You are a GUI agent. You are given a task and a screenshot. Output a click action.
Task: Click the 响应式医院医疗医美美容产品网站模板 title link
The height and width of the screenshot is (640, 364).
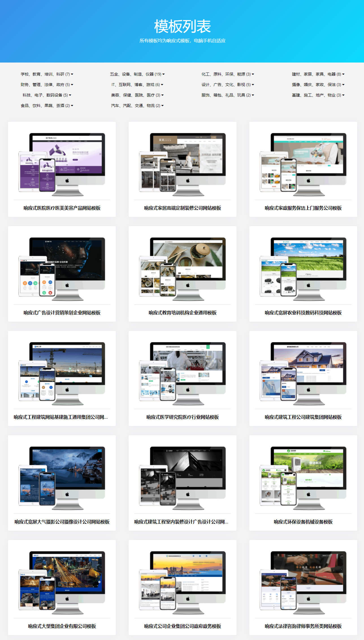tap(62, 208)
